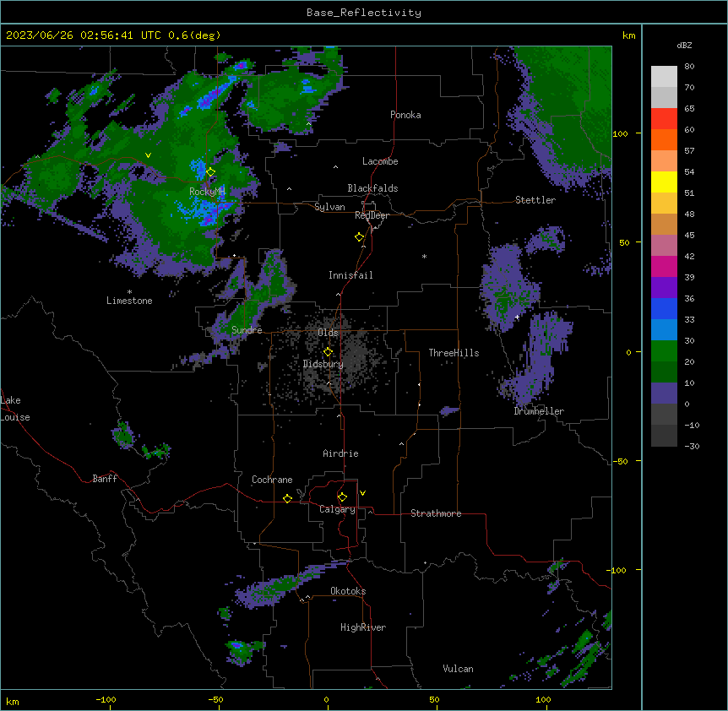The image size is (728, 711).
Task: Click the Didsbury town label
Action: (323, 364)
